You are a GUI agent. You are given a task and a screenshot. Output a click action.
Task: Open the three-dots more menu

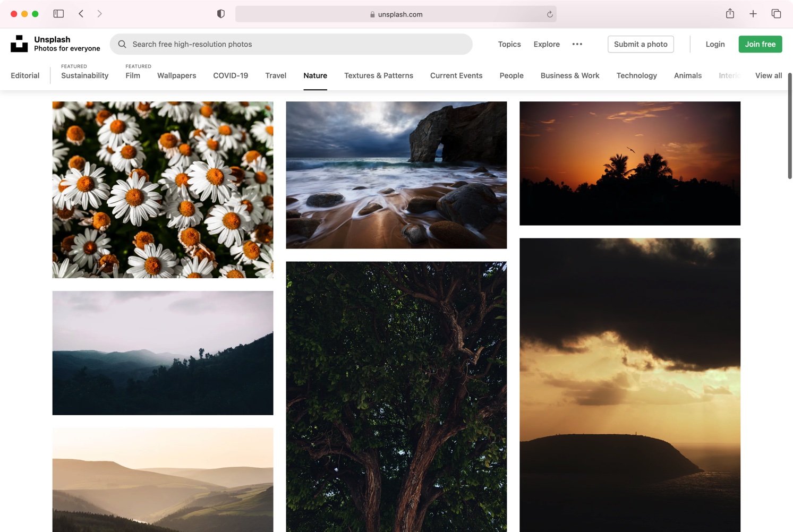[577, 44]
